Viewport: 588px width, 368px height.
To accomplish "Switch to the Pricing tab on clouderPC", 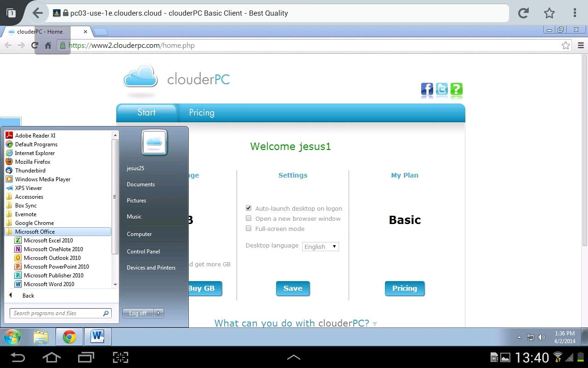I will [201, 112].
